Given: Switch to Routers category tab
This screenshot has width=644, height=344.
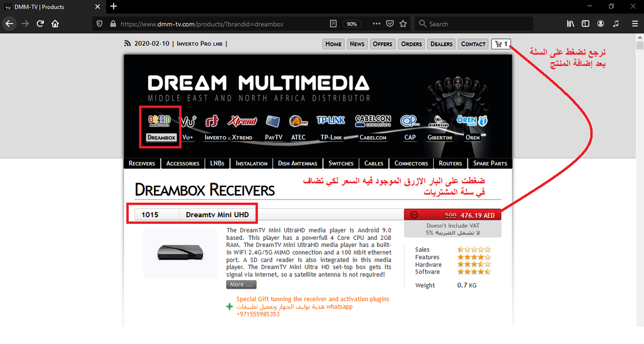Looking at the screenshot, I should pyautogui.click(x=450, y=163).
